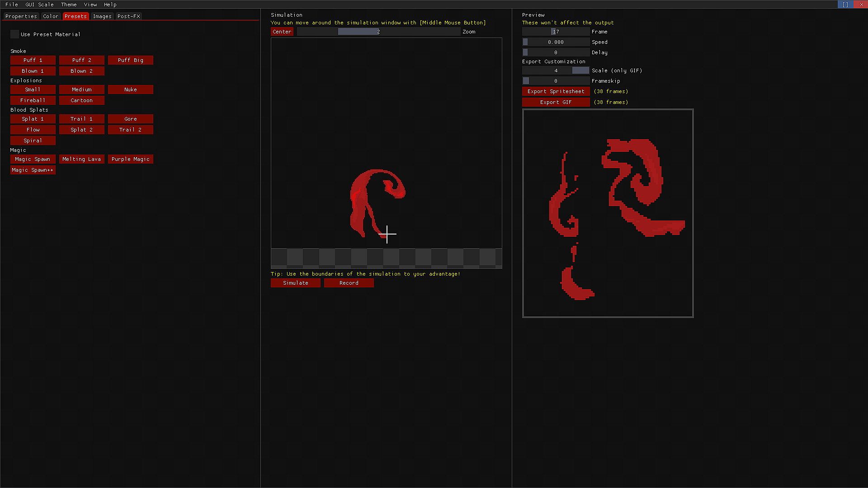Click the blue restore window icon
Screen dimensions: 868x488
pyautogui.click(x=845, y=5)
